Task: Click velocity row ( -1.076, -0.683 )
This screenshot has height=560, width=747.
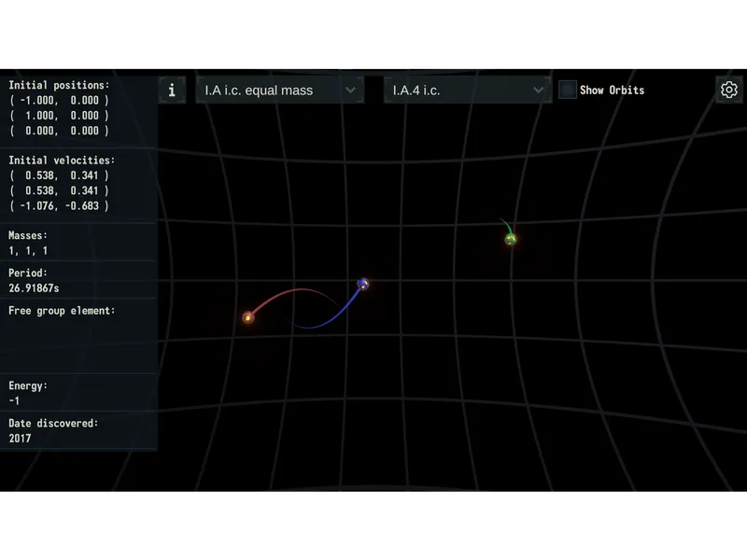Action: click(x=59, y=205)
